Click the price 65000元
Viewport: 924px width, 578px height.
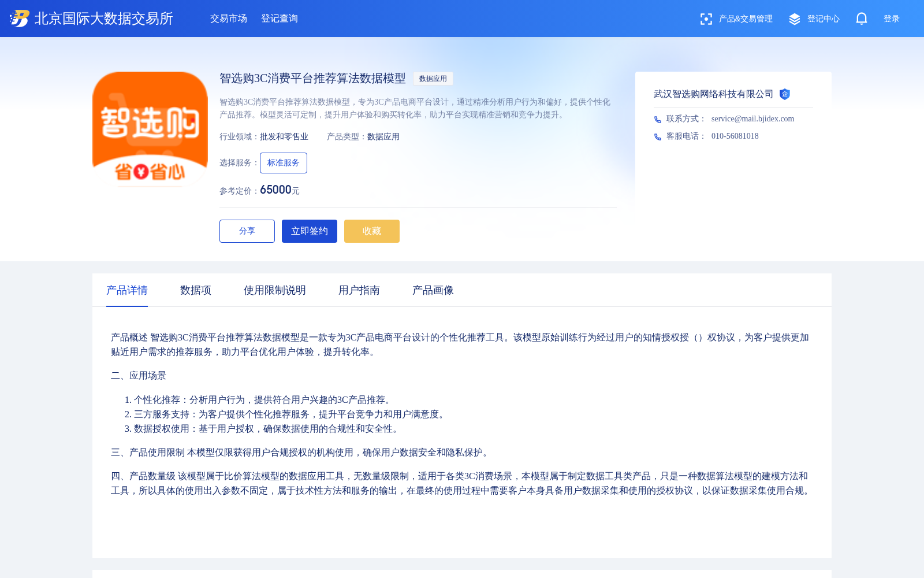tap(280, 190)
